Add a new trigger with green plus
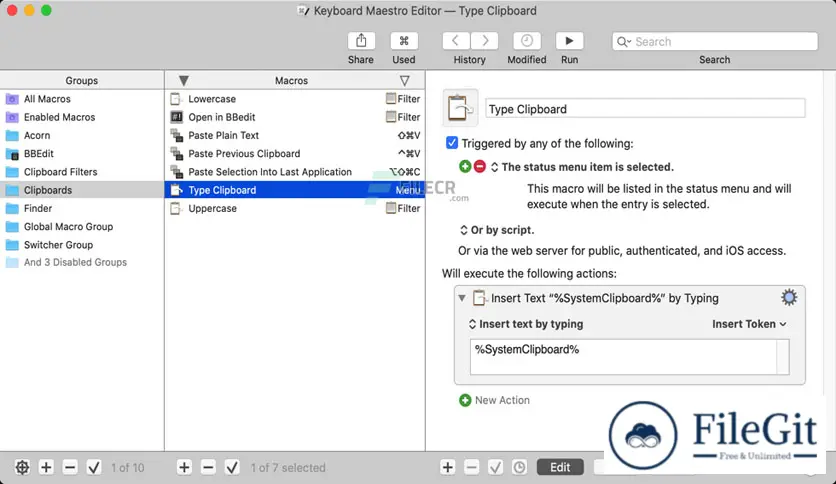The width and height of the screenshot is (836, 484). click(465, 166)
